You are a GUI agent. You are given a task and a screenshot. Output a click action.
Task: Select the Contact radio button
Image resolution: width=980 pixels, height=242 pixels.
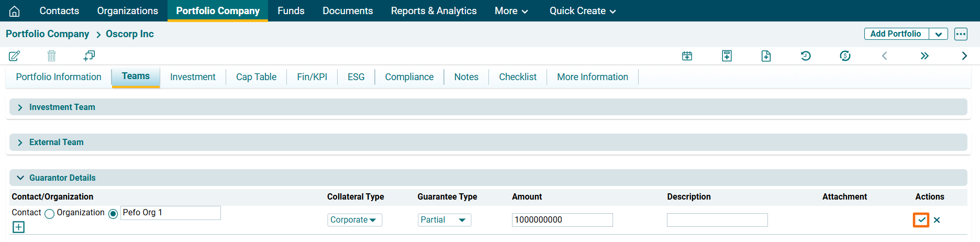point(50,214)
